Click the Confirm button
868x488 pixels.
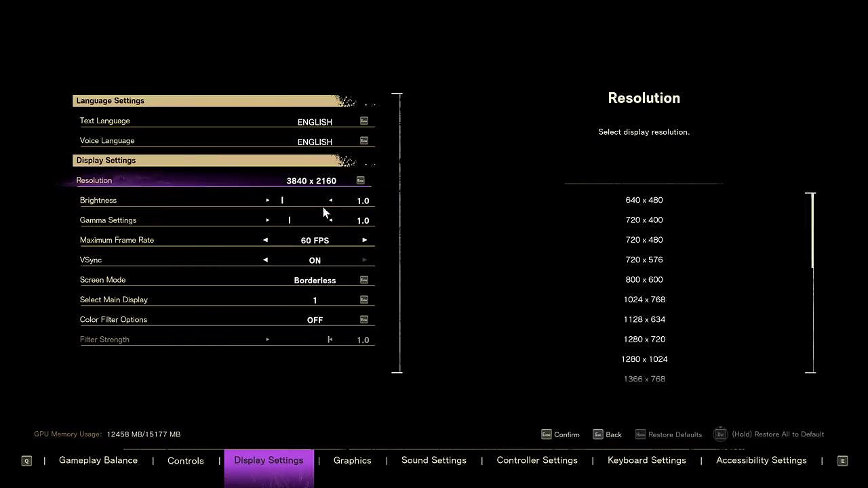pos(560,434)
